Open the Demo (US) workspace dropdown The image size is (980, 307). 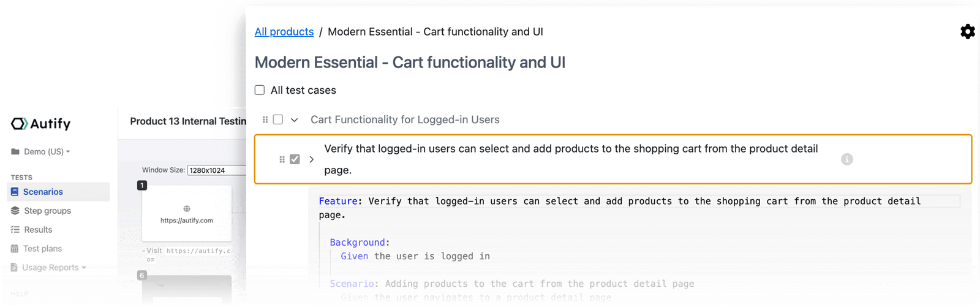[41, 151]
